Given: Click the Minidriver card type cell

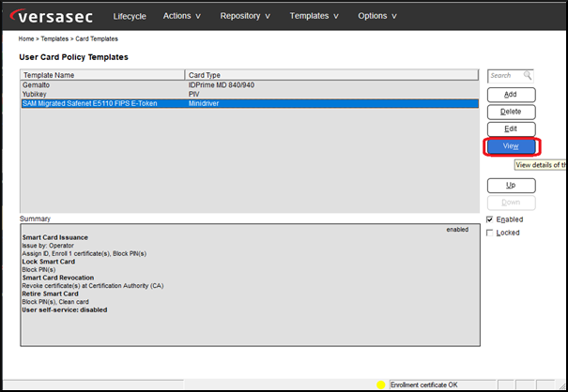Looking at the screenshot, I should [x=204, y=103].
